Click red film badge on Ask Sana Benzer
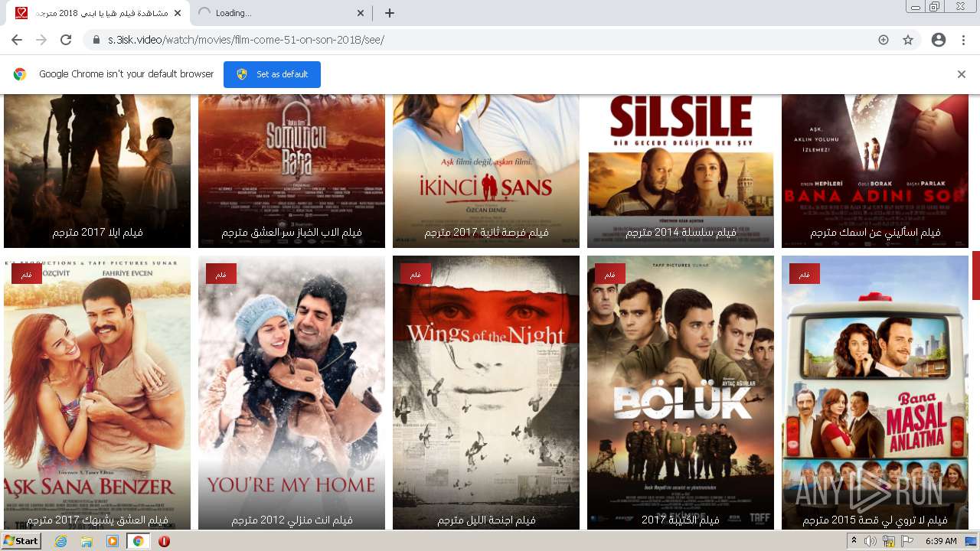The image size is (980, 551). pos(27,274)
